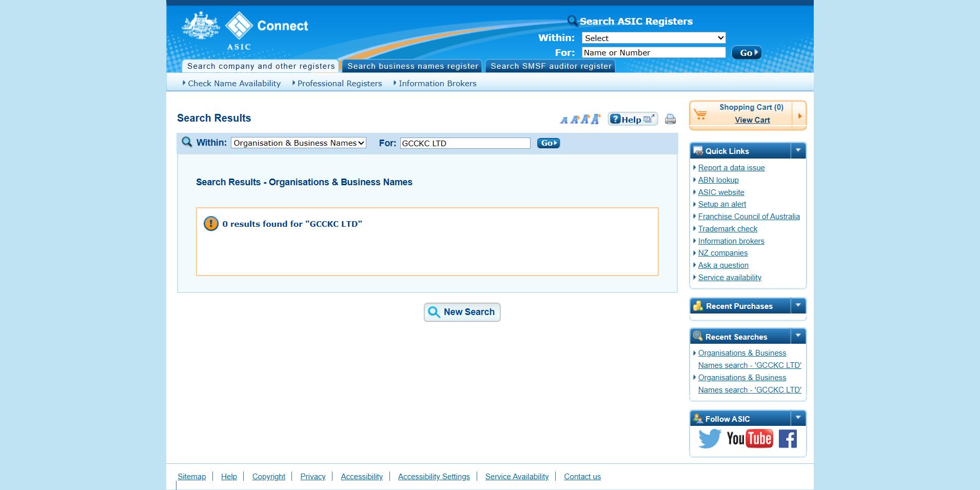Collapse the Quick Links panel

tap(798, 151)
